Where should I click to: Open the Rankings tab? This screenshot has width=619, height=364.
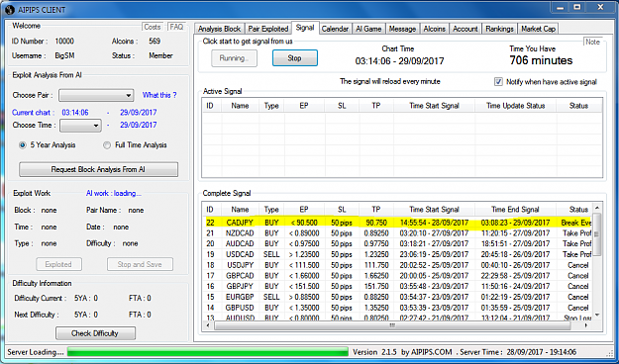(x=499, y=29)
